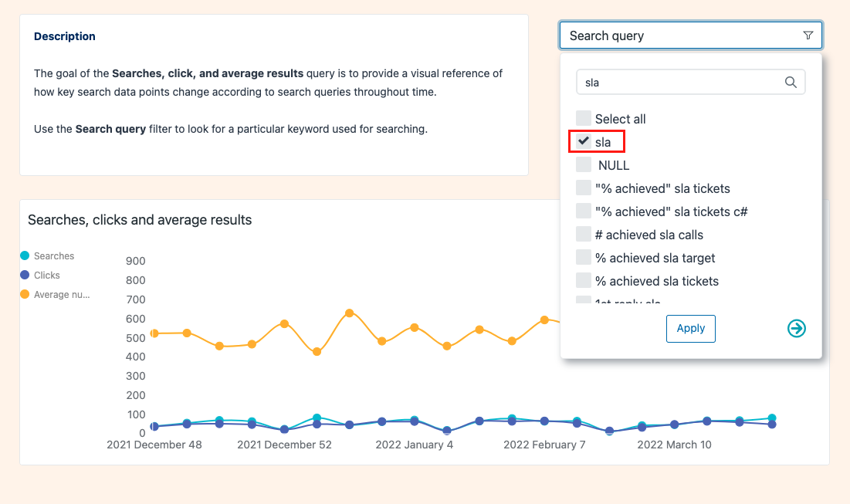Image resolution: width=850 pixels, height=504 pixels.
Task: Toggle the Clicks series legend label
Action: (x=47, y=276)
